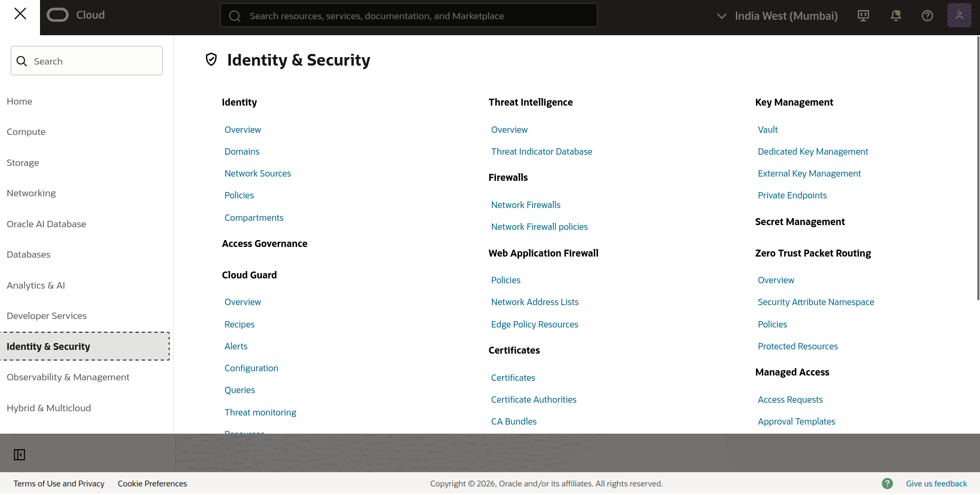Click Give us feedback link
The height and width of the screenshot is (495, 980).
coord(936,484)
